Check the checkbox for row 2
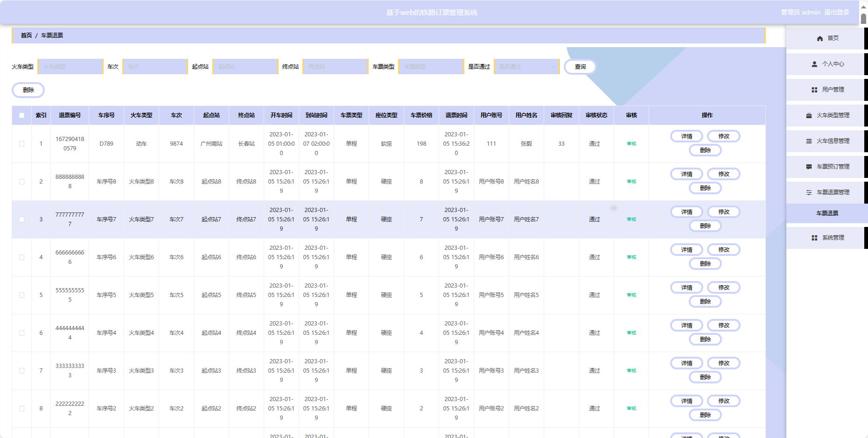 (x=21, y=182)
